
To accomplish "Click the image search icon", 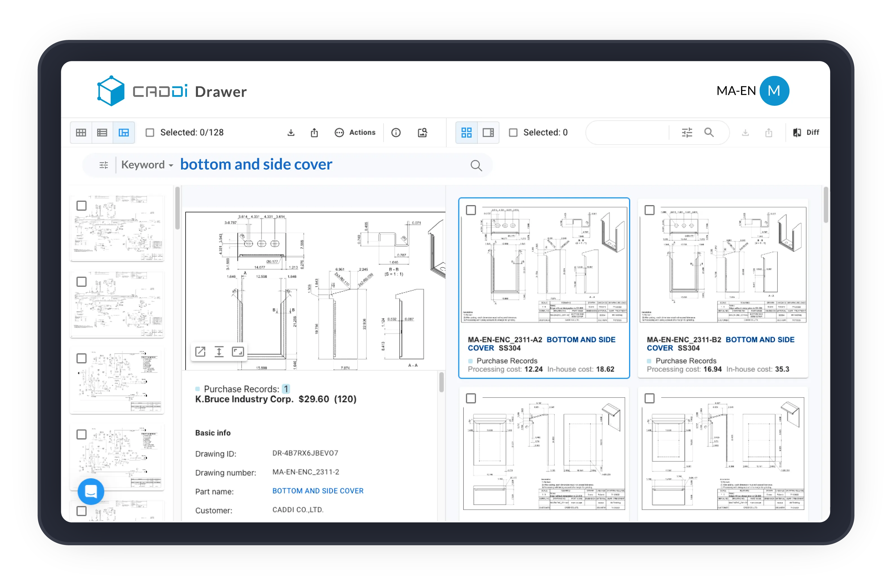I will point(422,133).
